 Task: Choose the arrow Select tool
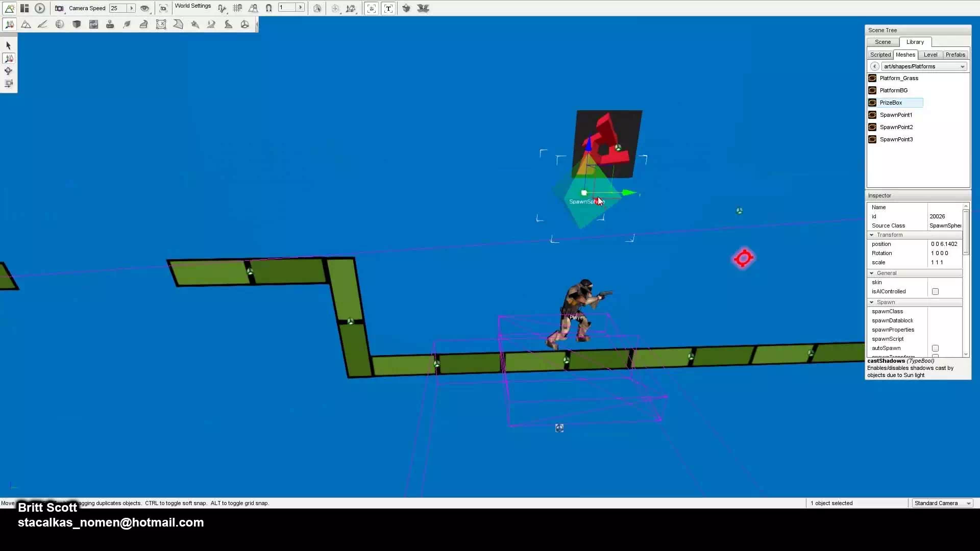(8, 46)
